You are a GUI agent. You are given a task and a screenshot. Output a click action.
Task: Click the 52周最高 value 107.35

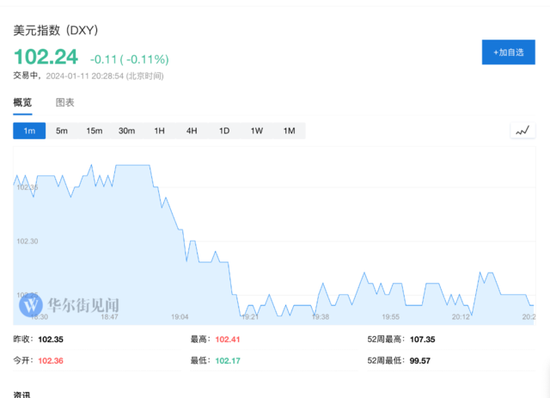coord(422,339)
